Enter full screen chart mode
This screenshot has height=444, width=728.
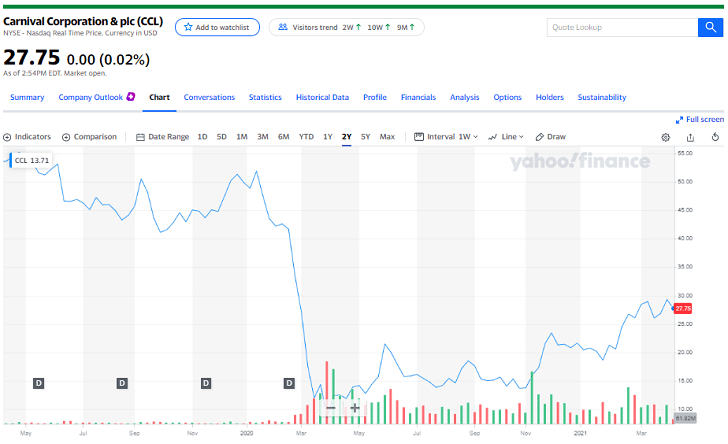pyautogui.click(x=699, y=119)
